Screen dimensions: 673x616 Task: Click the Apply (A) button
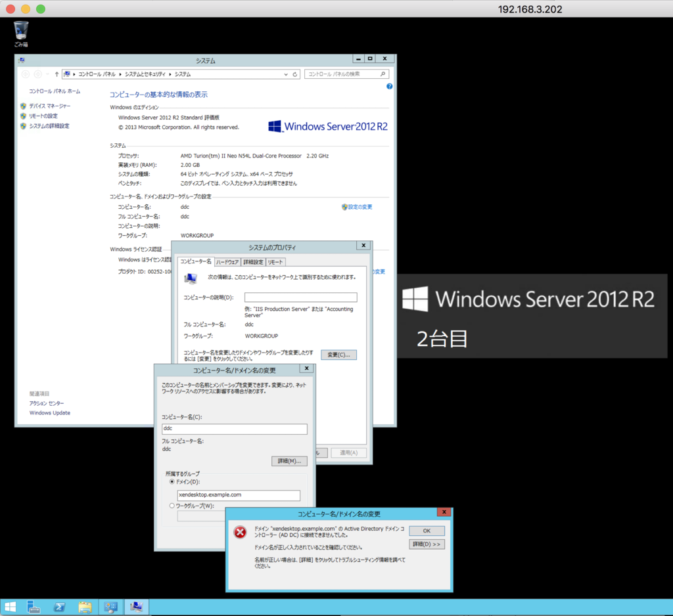(349, 452)
